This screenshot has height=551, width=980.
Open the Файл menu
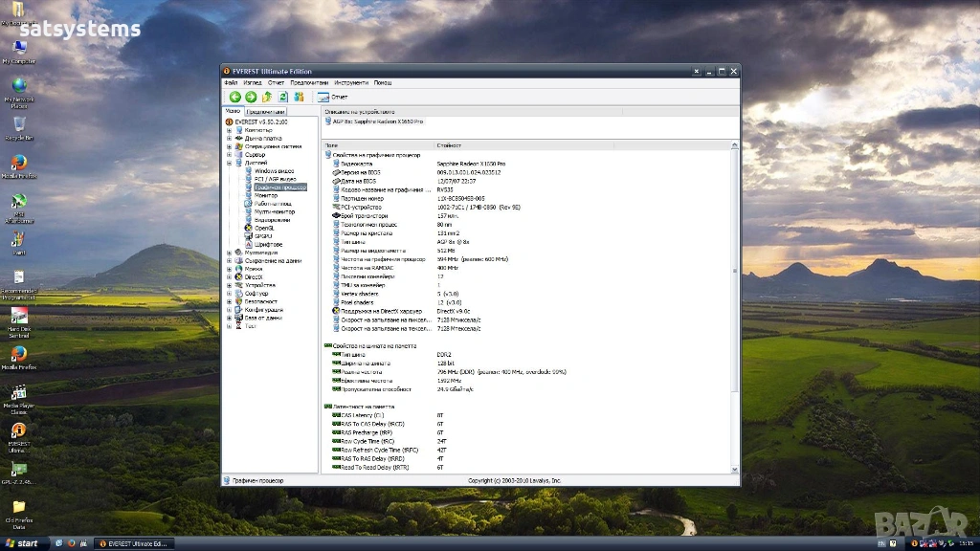coord(231,83)
